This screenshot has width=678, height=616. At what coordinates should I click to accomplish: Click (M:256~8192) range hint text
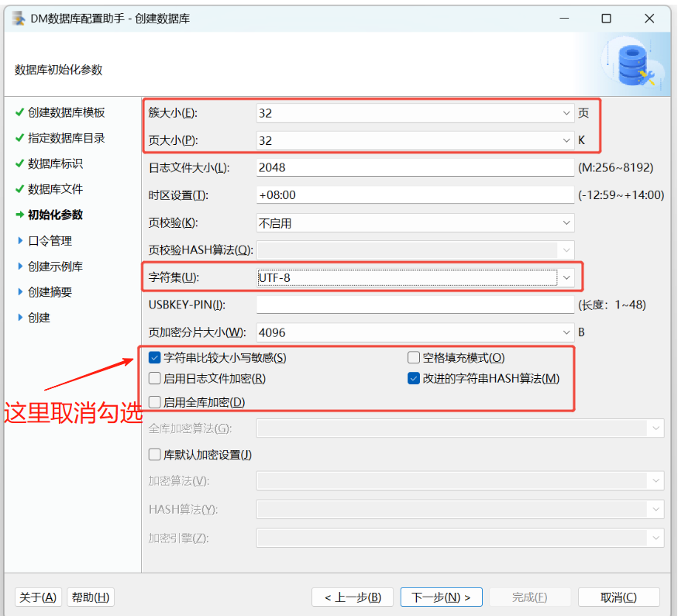tap(616, 167)
